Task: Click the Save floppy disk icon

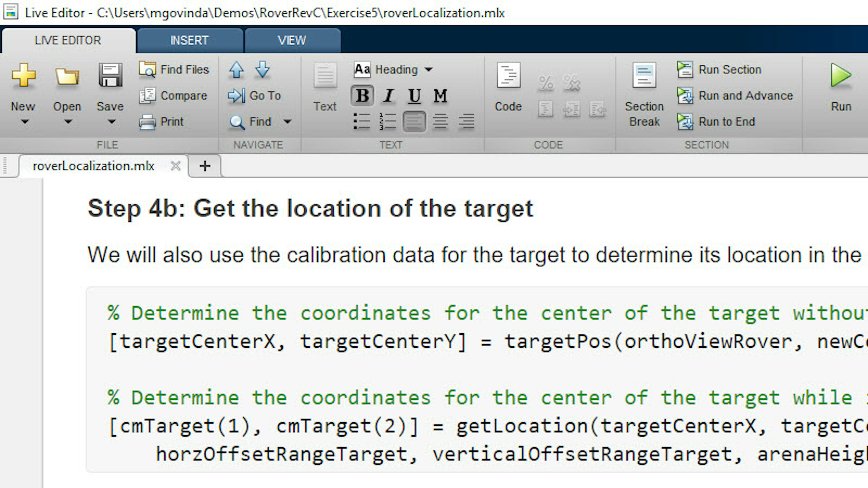Action: click(110, 75)
